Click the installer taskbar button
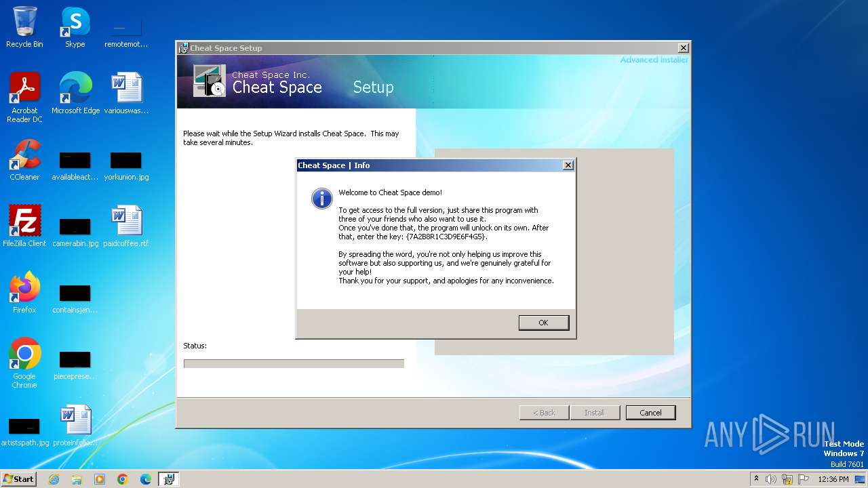The width and height of the screenshot is (868, 488). [169, 479]
